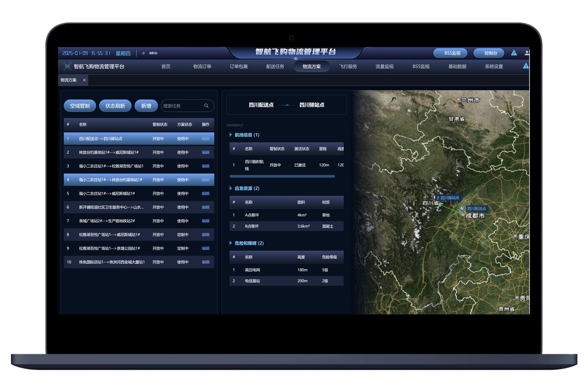The height and width of the screenshot is (392, 588).
Task: Click the warning triangle beside 控制台 button
Action: pos(514,53)
